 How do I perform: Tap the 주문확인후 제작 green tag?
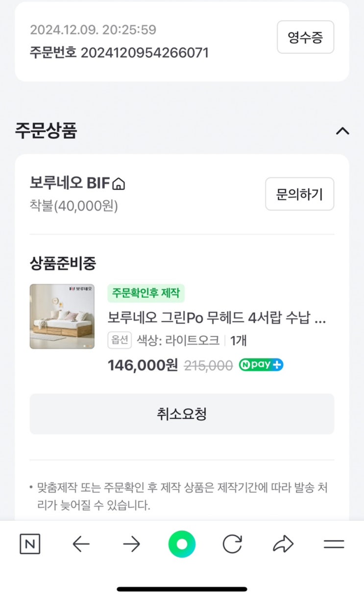(146, 293)
